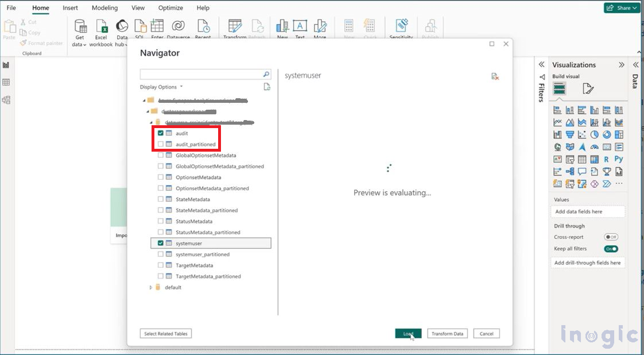Check the StateMetadata checkbox

(161, 199)
